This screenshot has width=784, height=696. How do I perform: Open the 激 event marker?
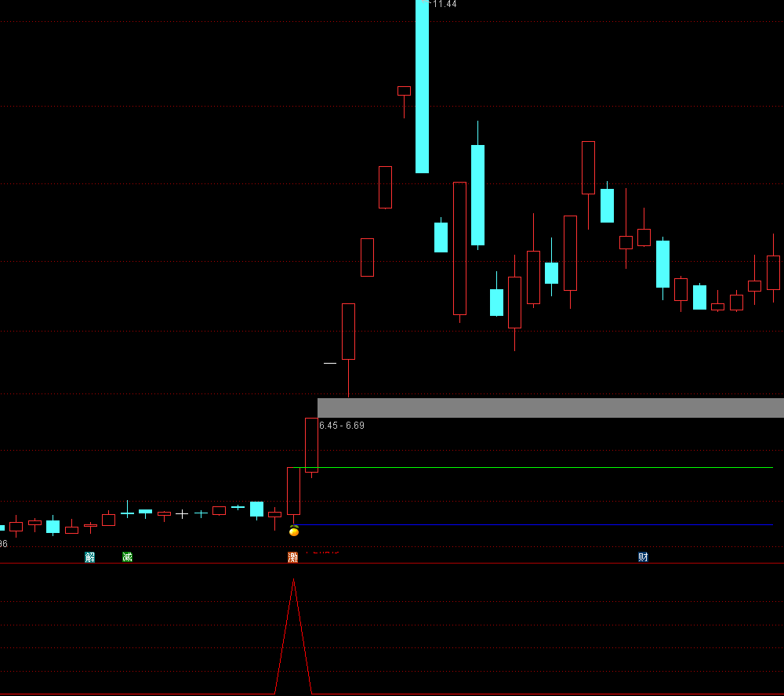(293, 557)
